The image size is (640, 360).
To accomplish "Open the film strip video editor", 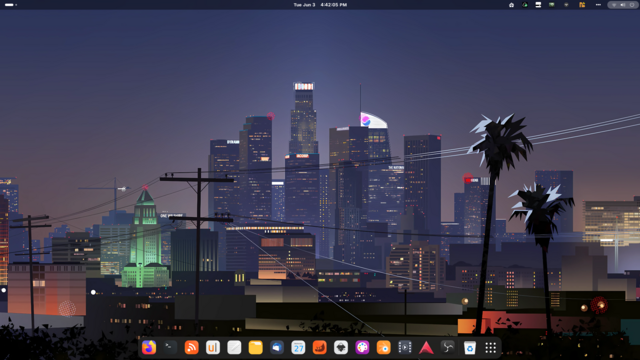I will (x=405, y=347).
